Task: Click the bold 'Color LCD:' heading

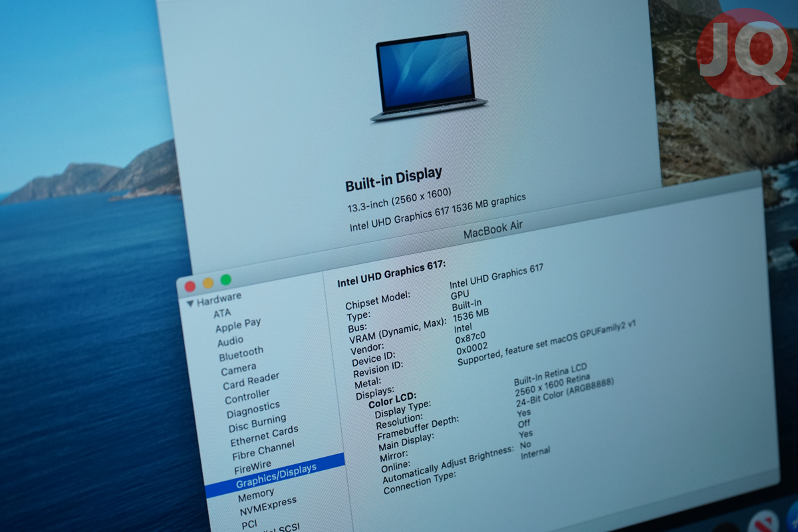Action: tap(392, 401)
